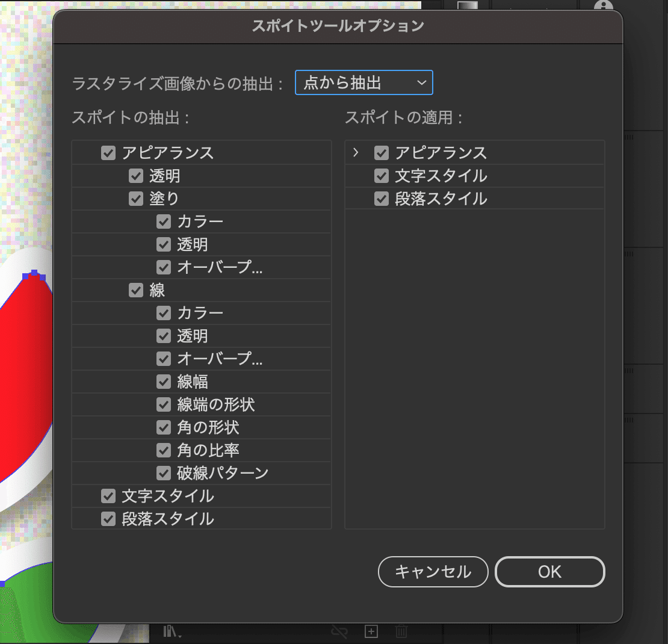This screenshot has width=668, height=644.
Task: Toggle 透明 checkbox under 線
Action: coord(164,336)
